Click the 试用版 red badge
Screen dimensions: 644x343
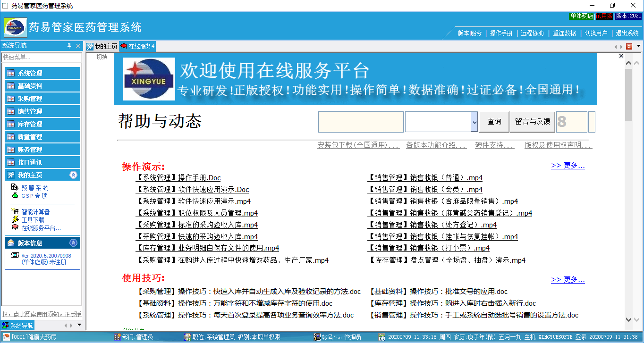click(x=604, y=16)
